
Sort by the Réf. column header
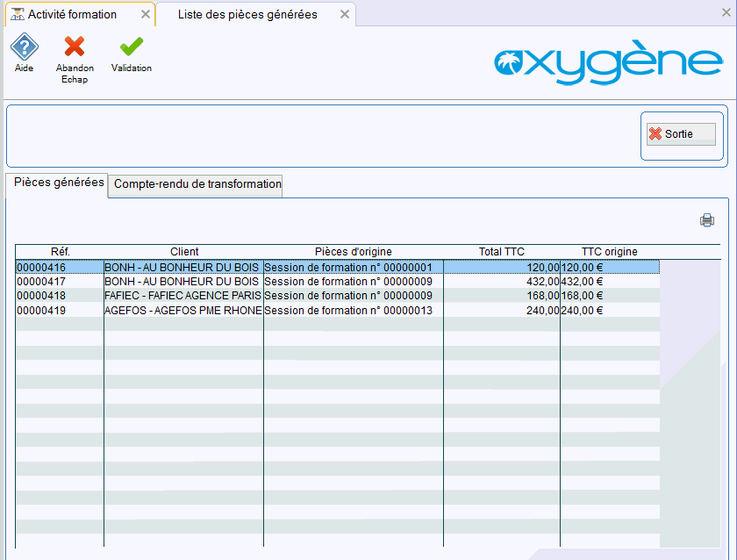60,252
